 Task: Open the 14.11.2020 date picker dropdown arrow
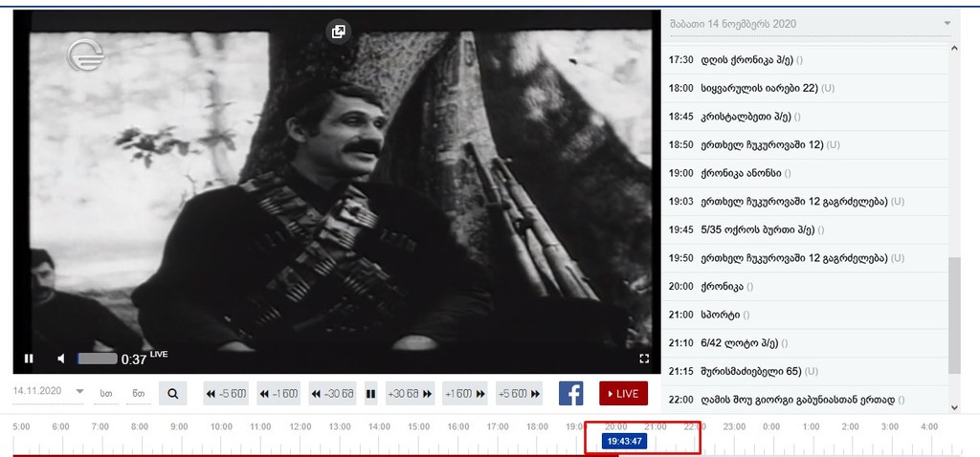click(x=79, y=391)
